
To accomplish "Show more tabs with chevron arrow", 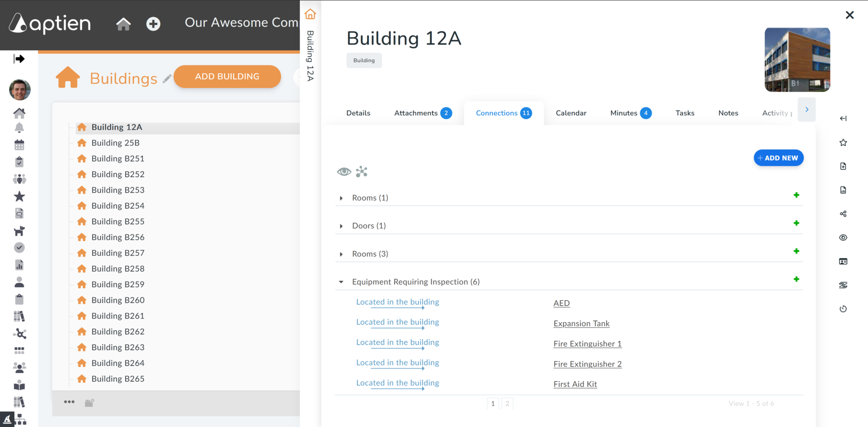I will (807, 109).
